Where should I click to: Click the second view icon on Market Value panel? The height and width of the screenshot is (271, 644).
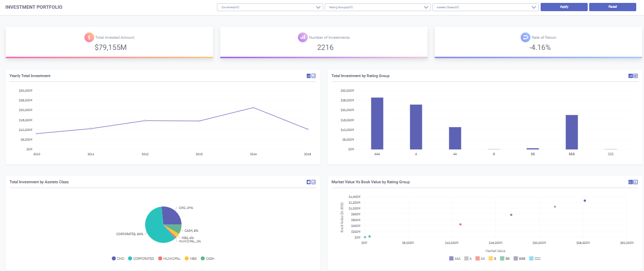coord(635,182)
